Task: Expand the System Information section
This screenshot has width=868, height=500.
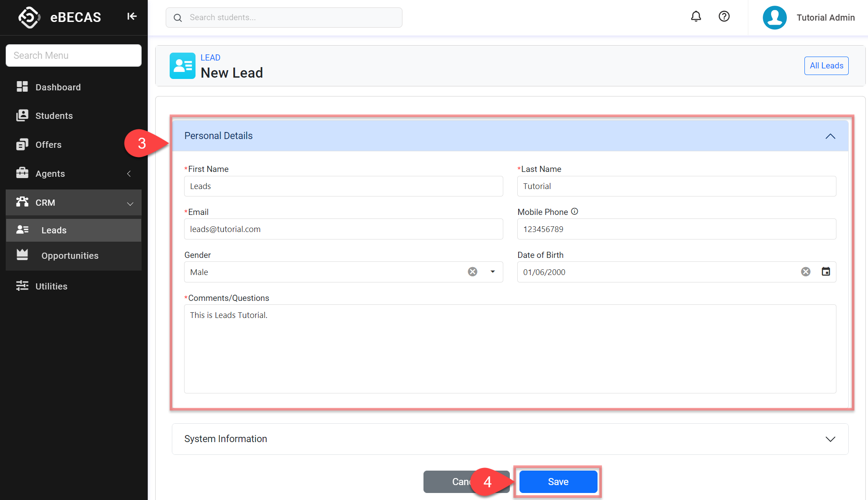Action: click(830, 439)
